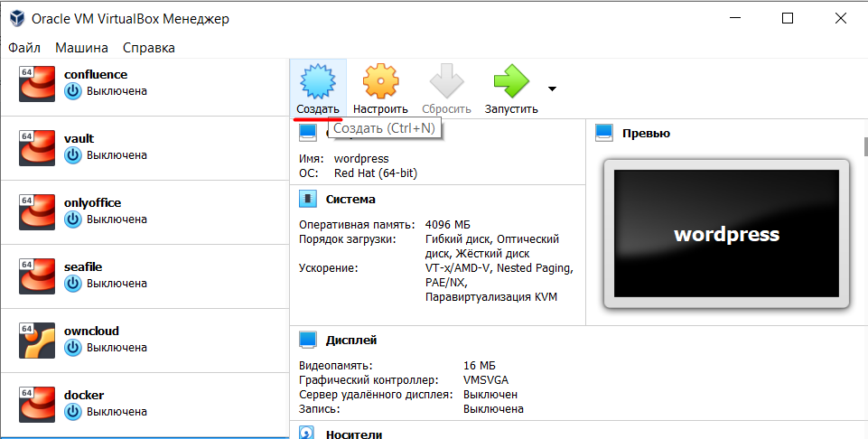
Task: Select the seafile name in the VM list
Action: point(83,266)
